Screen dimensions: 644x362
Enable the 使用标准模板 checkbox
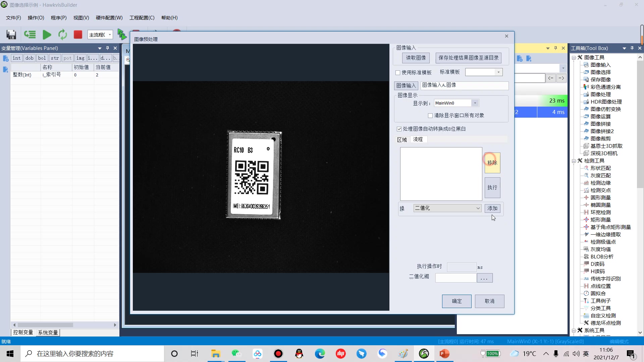click(x=398, y=72)
